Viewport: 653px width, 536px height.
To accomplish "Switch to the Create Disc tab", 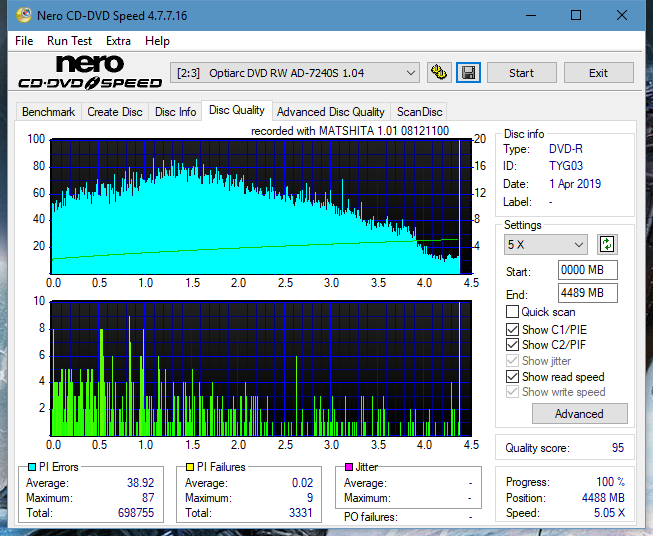I will pos(115,112).
